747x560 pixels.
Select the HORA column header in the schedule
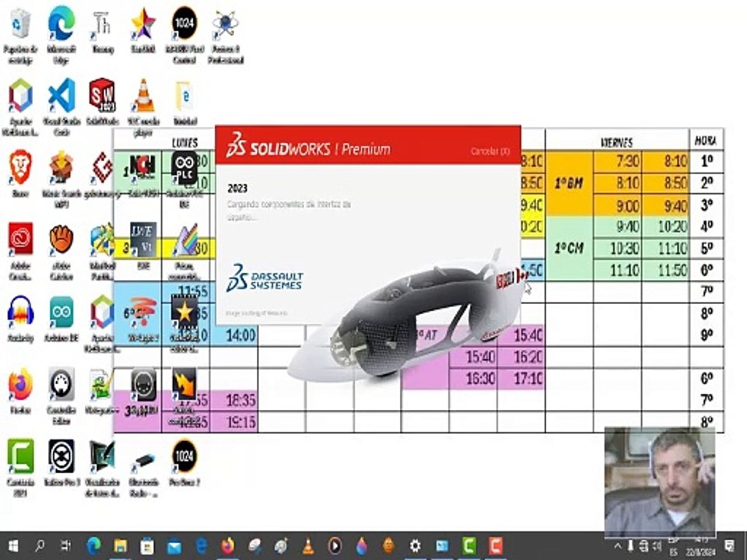click(x=706, y=141)
